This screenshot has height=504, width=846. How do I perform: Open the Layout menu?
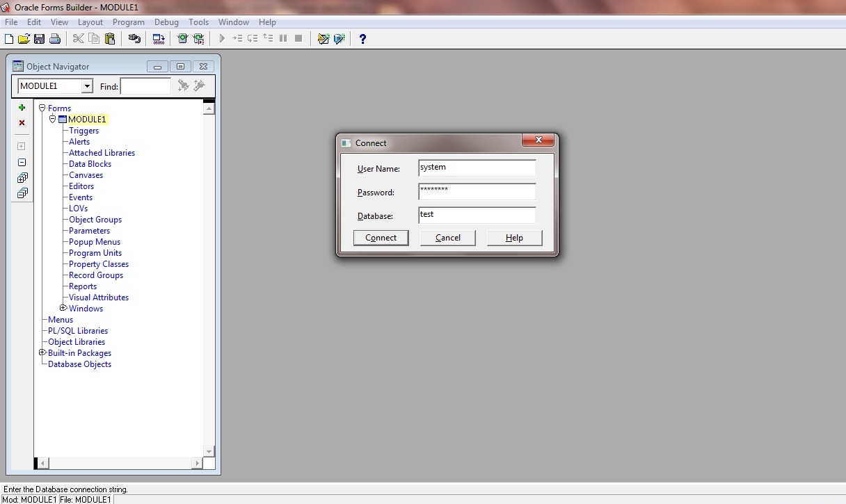[90, 22]
